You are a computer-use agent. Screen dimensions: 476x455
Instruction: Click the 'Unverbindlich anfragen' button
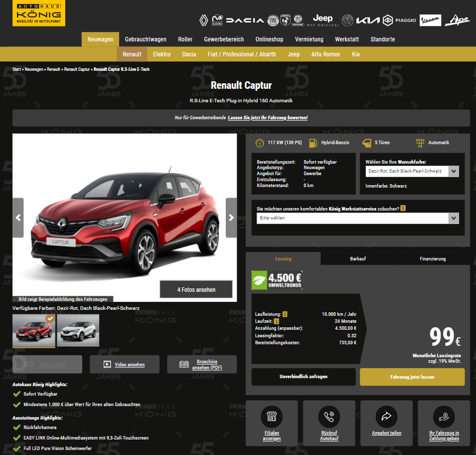point(304,377)
